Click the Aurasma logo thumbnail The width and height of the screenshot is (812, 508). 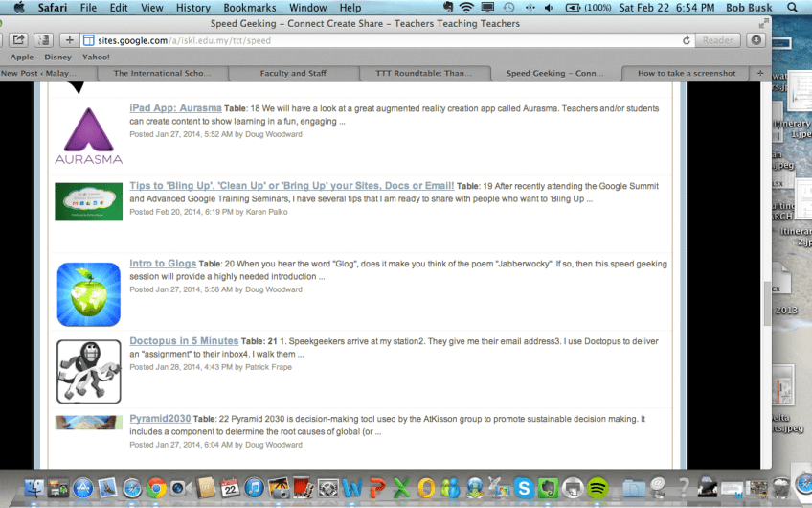click(88, 134)
